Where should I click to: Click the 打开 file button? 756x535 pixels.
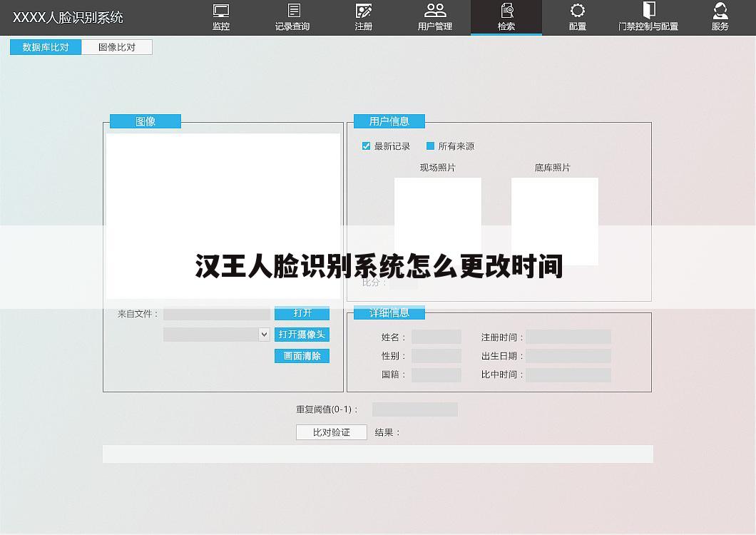pyautogui.click(x=302, y=313)
